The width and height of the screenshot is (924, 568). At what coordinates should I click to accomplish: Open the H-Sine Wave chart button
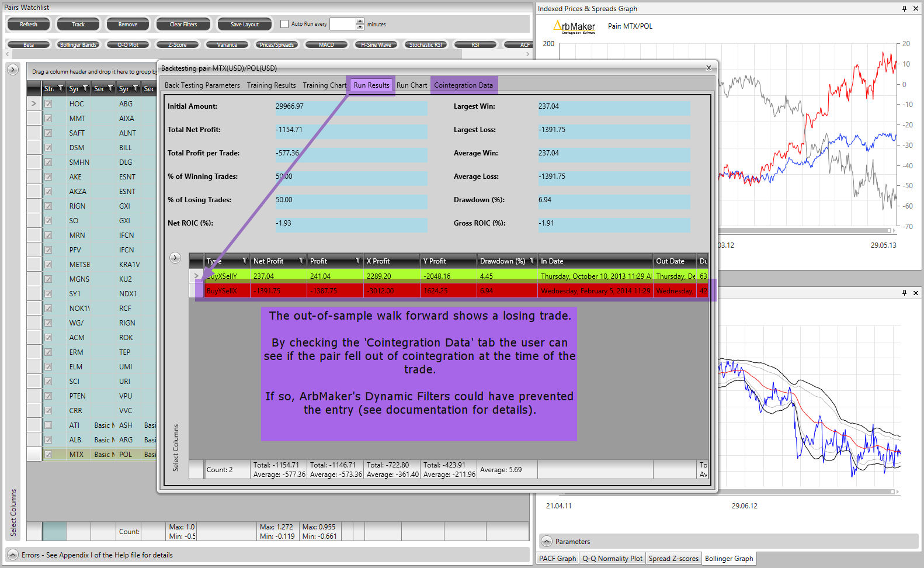click(376, 45)
